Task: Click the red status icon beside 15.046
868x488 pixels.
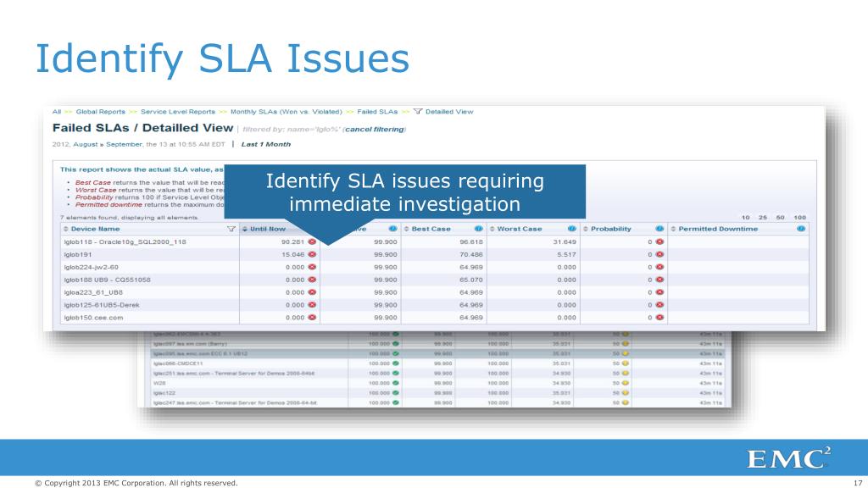Action: [x=312, y=254]
